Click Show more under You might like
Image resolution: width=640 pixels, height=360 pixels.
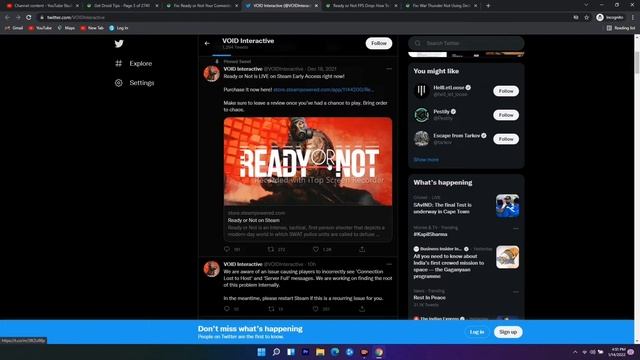(x=426, y=160)
